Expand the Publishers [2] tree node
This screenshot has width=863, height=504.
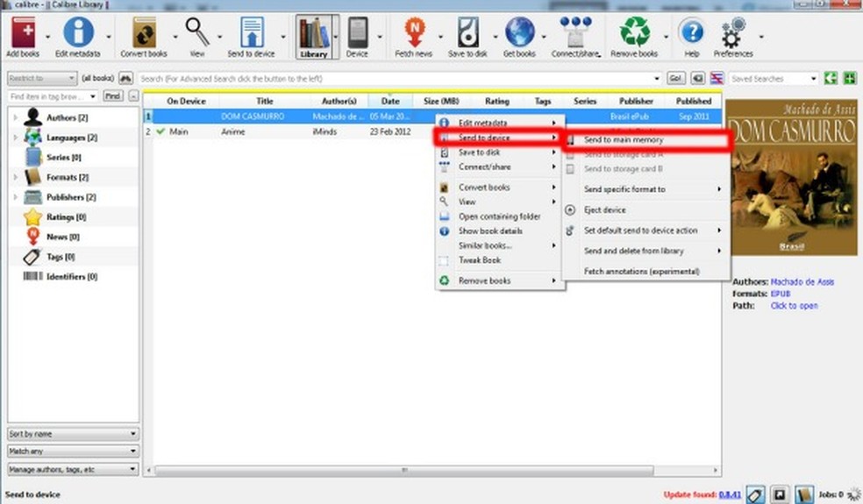coord(16,197)
